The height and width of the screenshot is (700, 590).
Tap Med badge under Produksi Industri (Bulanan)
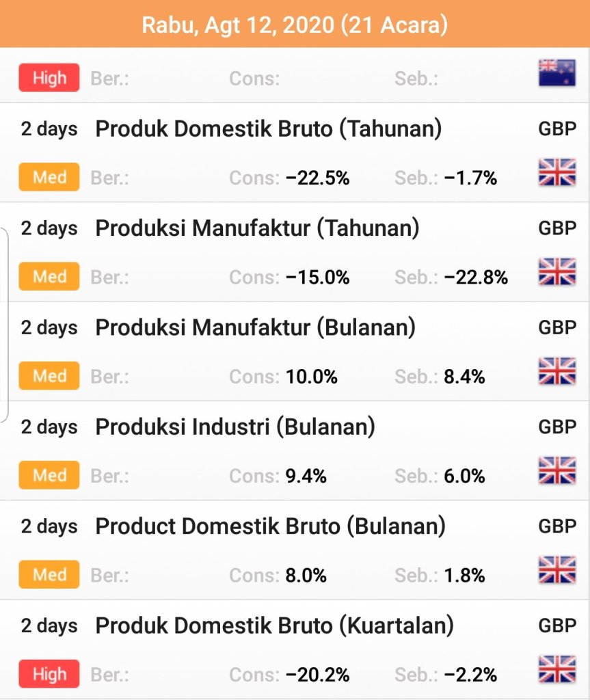tap(49, 476)
